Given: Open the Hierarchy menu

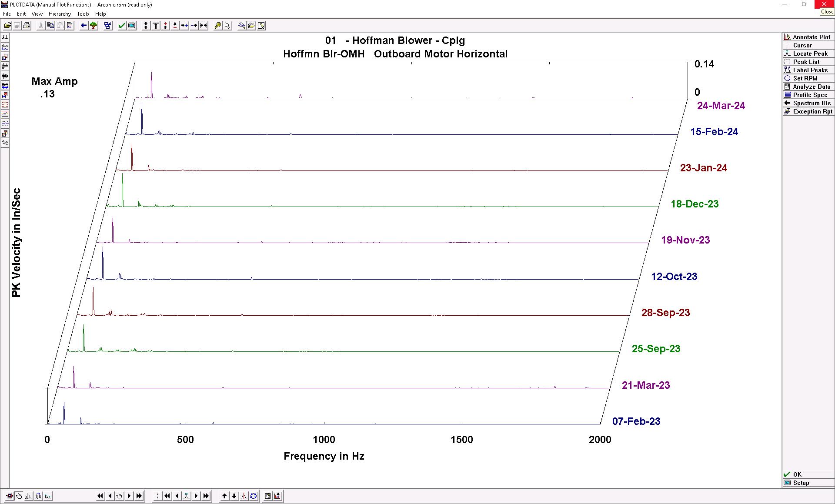Looking at the screenshot, I should pos(60,14).
